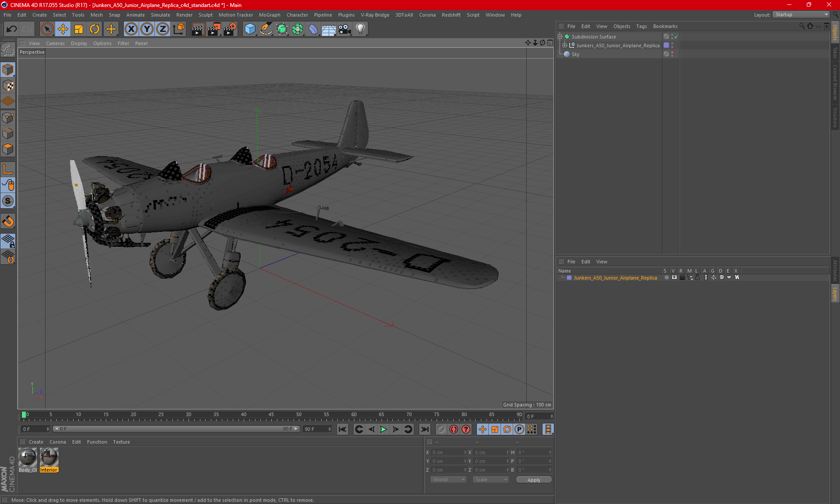This screenshot has width=840, height=504.
Task: Select the Live Selection tool
Action: (47, 29)
